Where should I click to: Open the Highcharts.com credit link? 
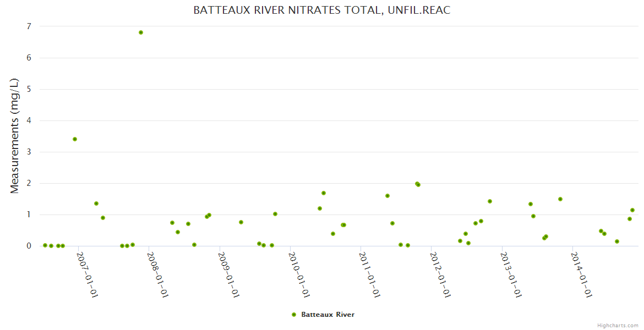618,325
